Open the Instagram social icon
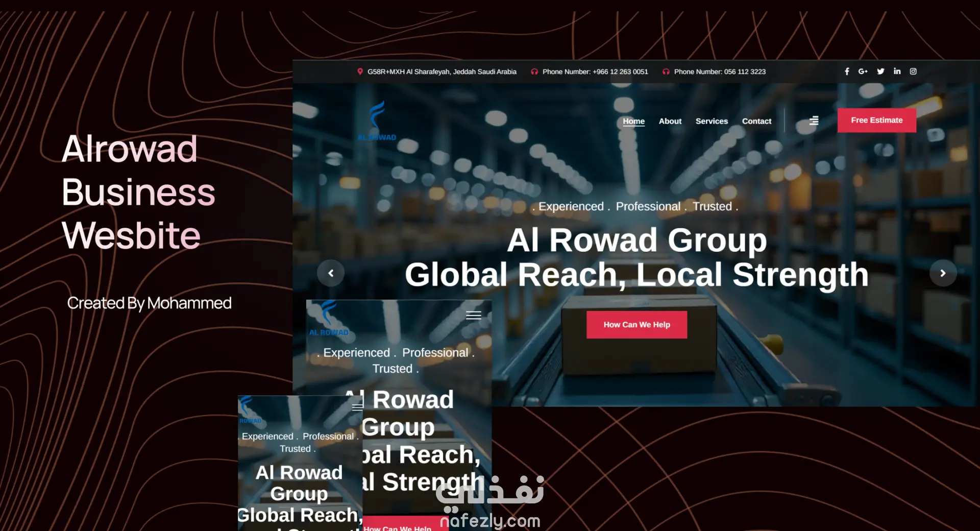 tap(913, 71)
